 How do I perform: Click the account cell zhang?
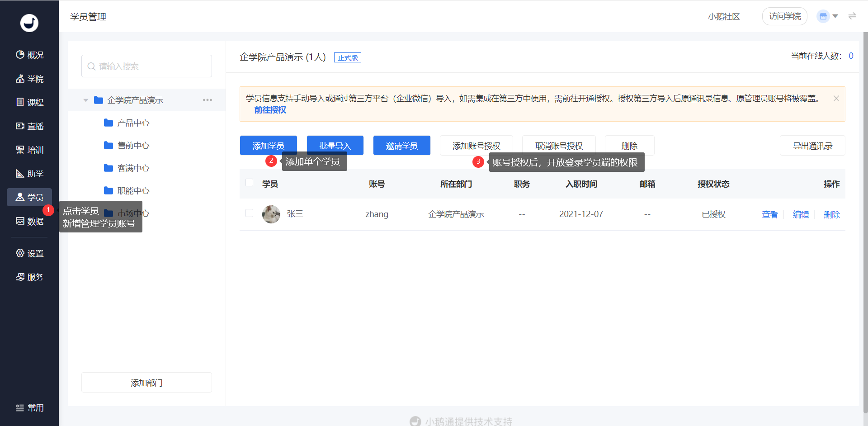point(377,214)
